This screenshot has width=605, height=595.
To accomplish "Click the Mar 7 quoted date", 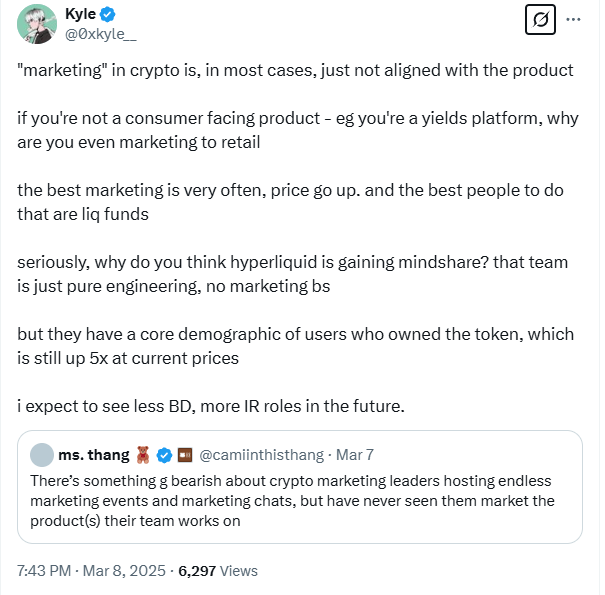I will (x=355, y=455).
